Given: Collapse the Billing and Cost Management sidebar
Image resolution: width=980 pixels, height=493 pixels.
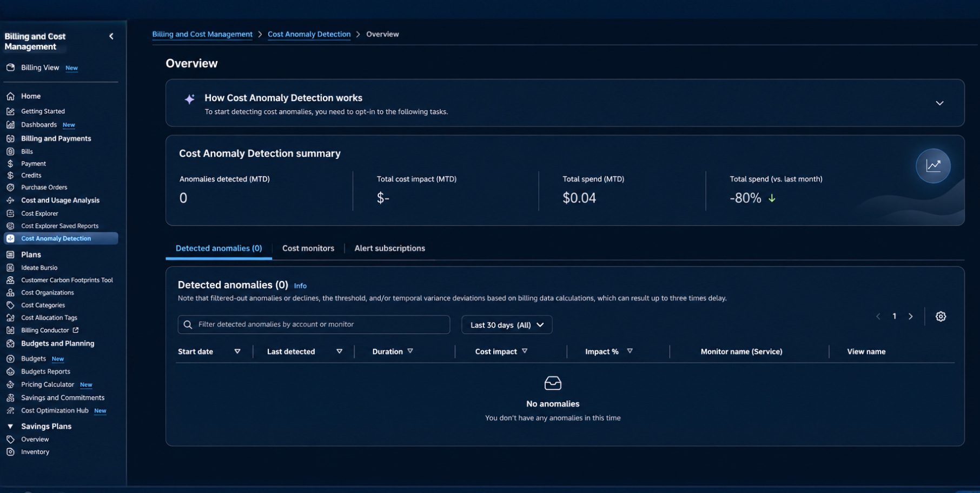Looking at the screenshot, I should 111,36.
